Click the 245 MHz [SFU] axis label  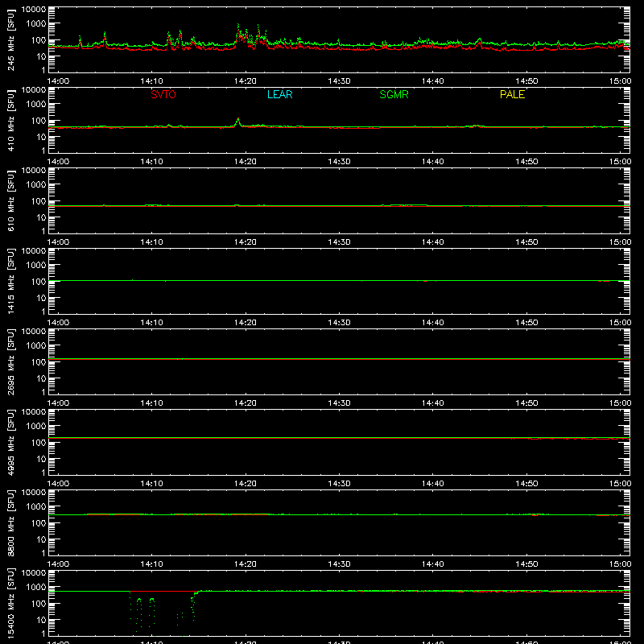(x=10, y=39)
